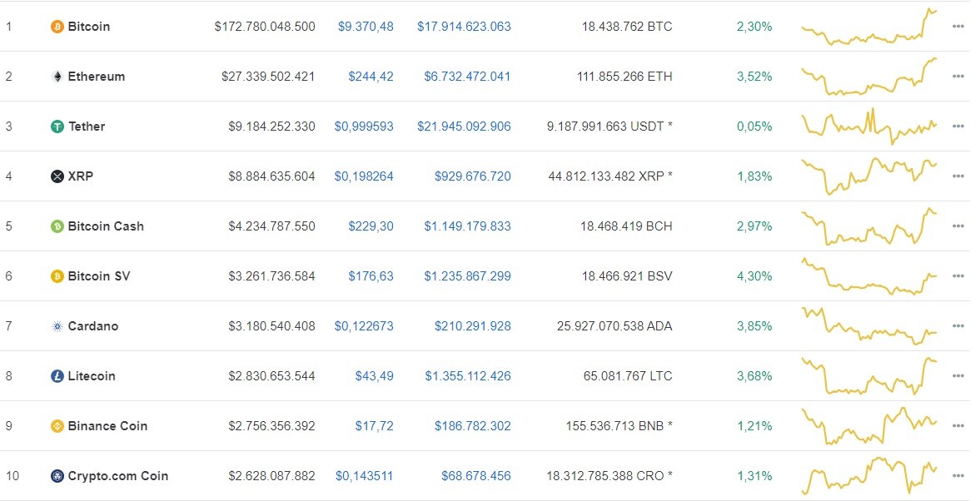Screen dimensions: 980x501
Task: Click the Binance Coin logo icon
Action: point(56,425)
